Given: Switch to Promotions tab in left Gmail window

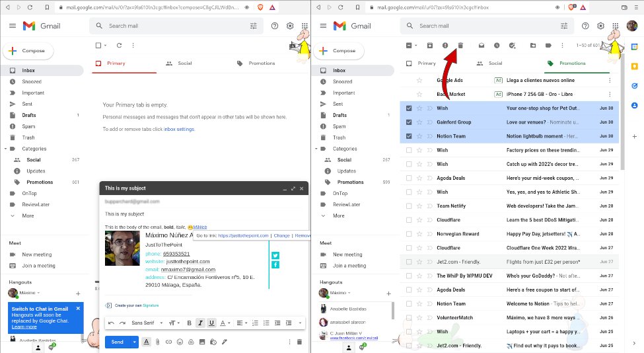Looking at the screenshot, I should click(256, 63).
